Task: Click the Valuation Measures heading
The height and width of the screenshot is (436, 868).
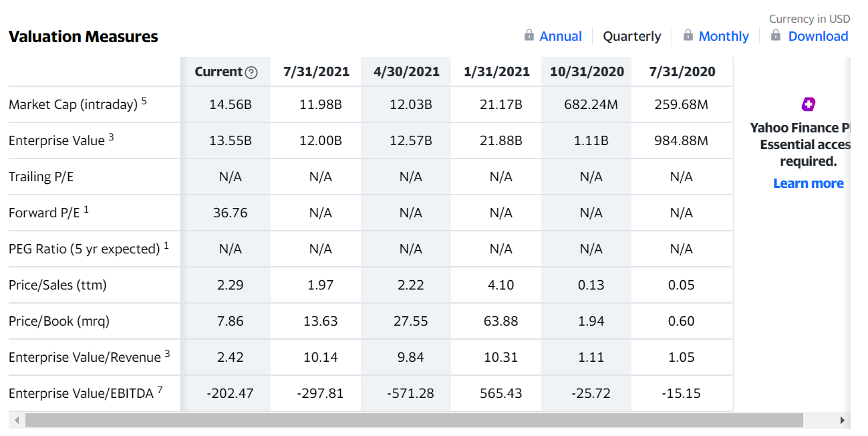Action: (84, 37)
